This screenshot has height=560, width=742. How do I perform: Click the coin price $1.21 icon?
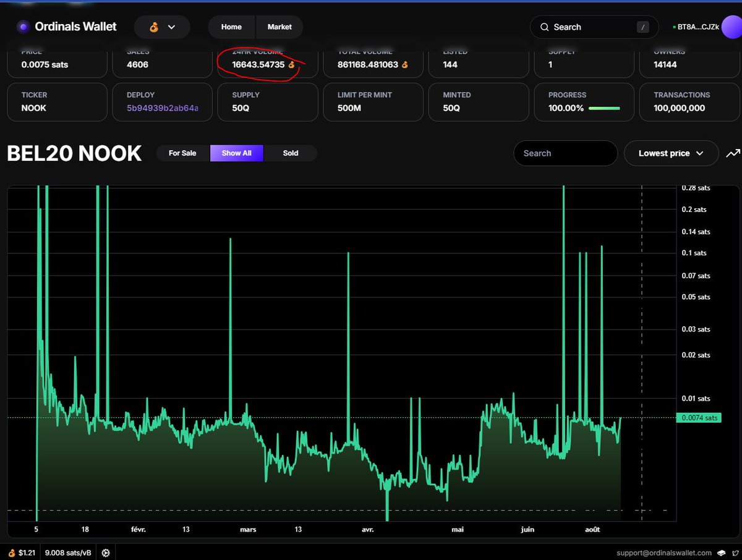point(11,553)
